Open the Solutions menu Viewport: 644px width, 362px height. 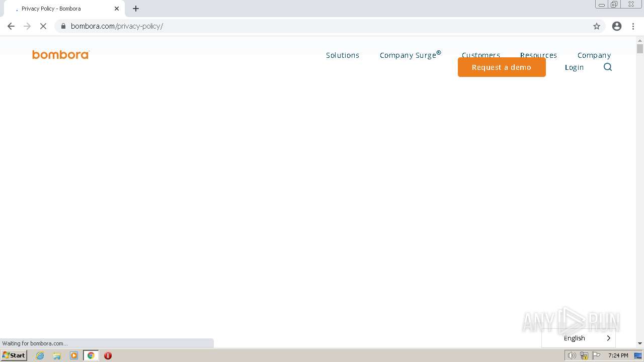point(343,55)
